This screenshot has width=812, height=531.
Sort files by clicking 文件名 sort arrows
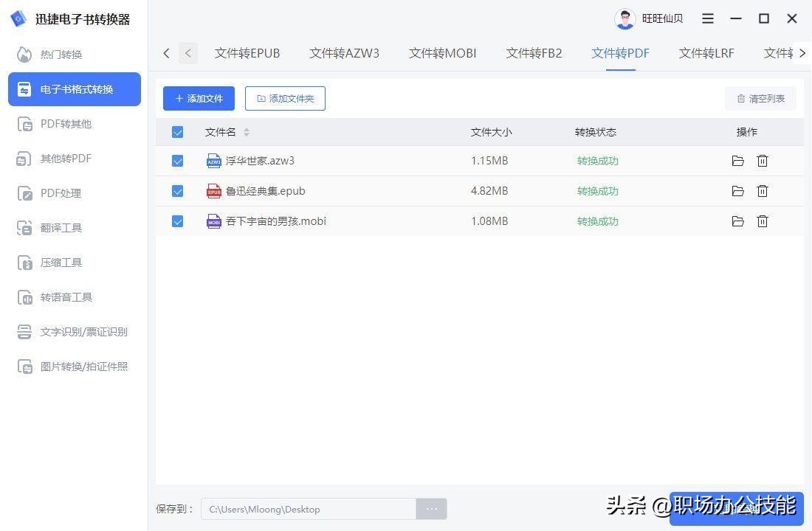(x=246, y=132)
